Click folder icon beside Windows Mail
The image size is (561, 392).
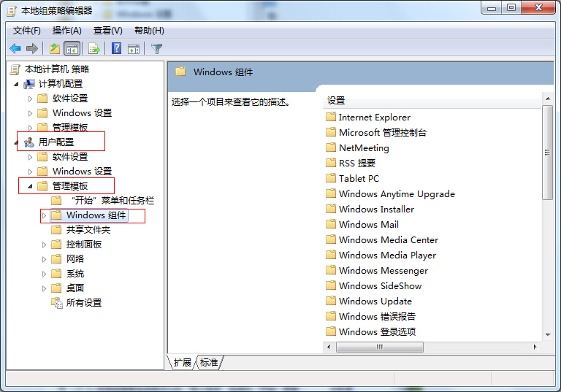tap(331, 224)
